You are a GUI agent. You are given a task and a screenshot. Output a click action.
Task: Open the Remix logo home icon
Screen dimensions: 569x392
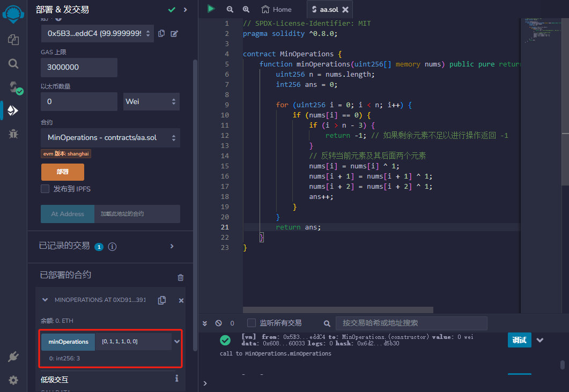13,14
